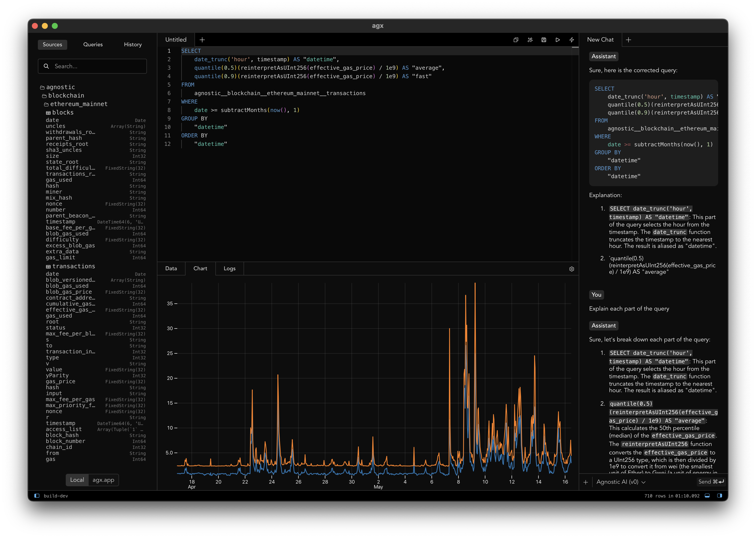
Task: Click the copy/duplicate query icon in editor toolbar
Action: click(516, 40)
